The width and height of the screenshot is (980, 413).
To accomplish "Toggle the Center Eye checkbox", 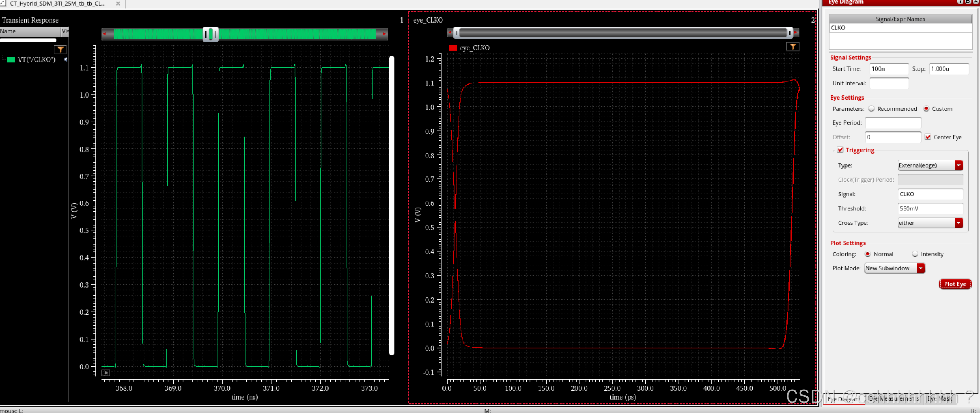I will click(928, 137).
